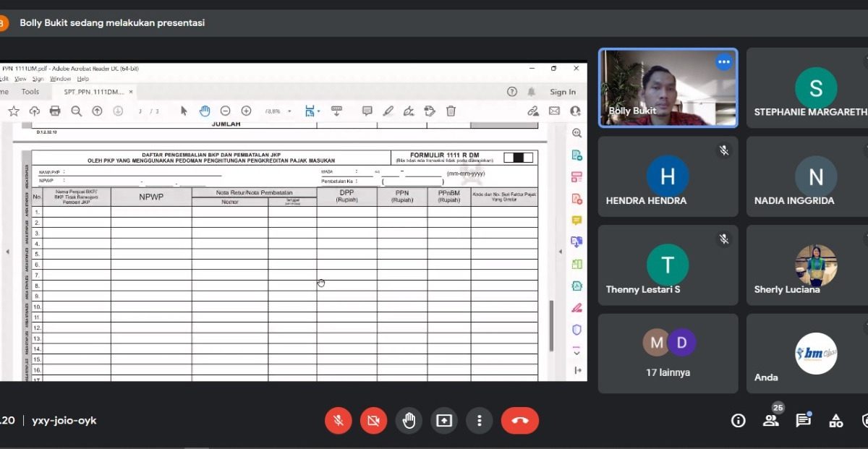Open Protect shield tool in right pane
868x449 pixels.
tap(576, 330)
